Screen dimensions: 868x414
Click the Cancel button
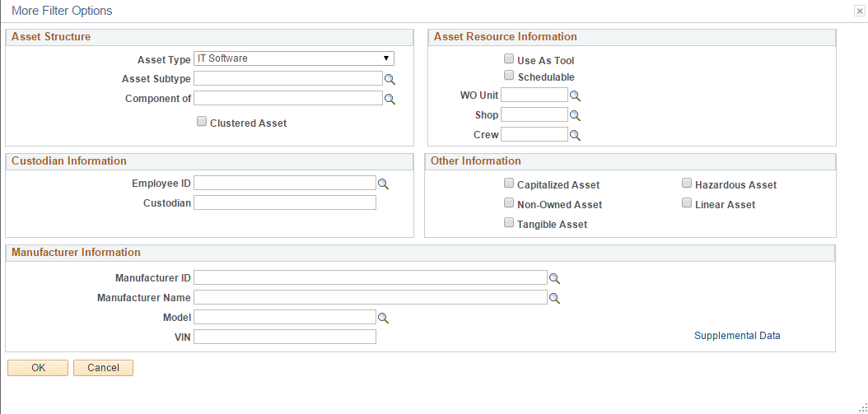(x=104, y=368)
